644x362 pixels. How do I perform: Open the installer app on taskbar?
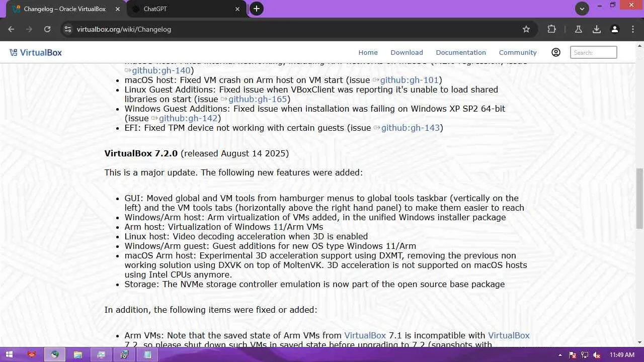(x=124, y=354)
